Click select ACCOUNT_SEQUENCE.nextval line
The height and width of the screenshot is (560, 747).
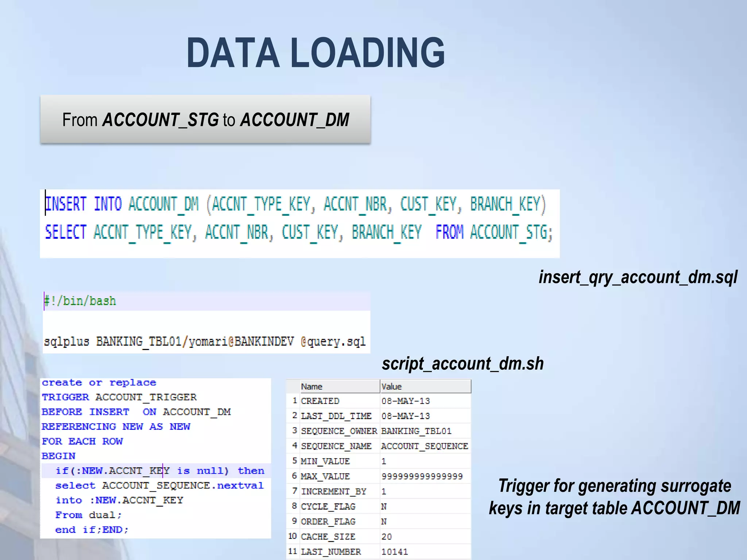pos(159,486)
